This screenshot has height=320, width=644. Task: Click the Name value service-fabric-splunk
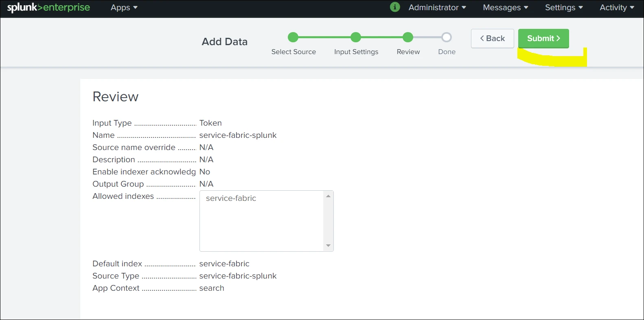[x=238, y=135]
